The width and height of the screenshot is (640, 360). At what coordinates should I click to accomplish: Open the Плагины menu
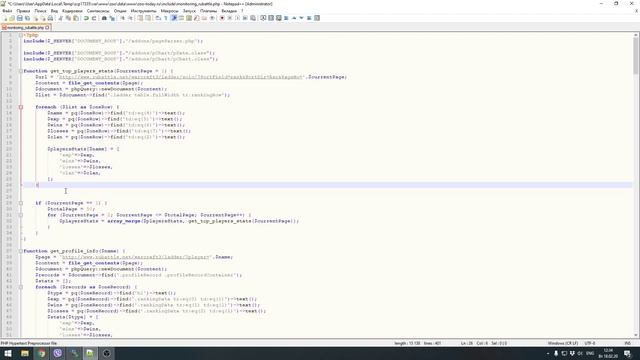click(x=209, y=11)
